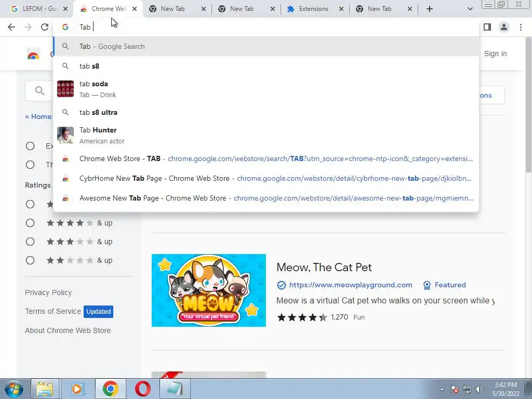
Task: Click the browser forward arrow
Action: [28, 27]
